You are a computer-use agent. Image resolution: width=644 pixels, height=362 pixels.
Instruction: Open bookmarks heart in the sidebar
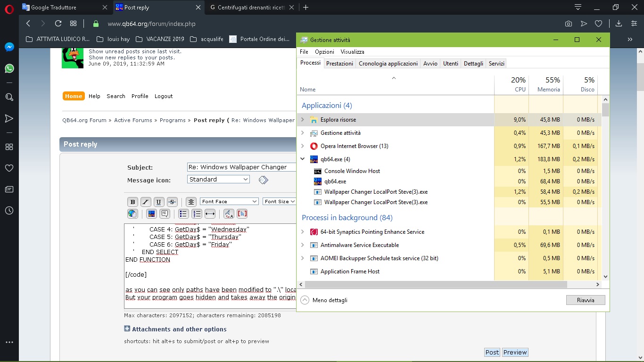(x=9, y=168)
